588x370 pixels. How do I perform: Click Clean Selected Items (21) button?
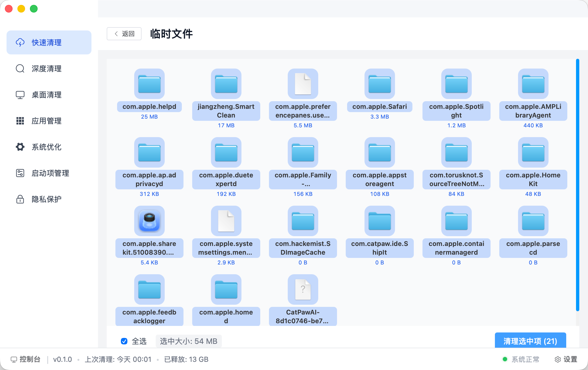pos(530,341)
